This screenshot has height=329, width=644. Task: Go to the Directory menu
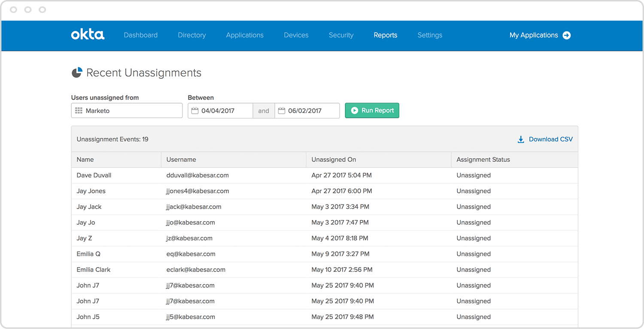(191, 35)
